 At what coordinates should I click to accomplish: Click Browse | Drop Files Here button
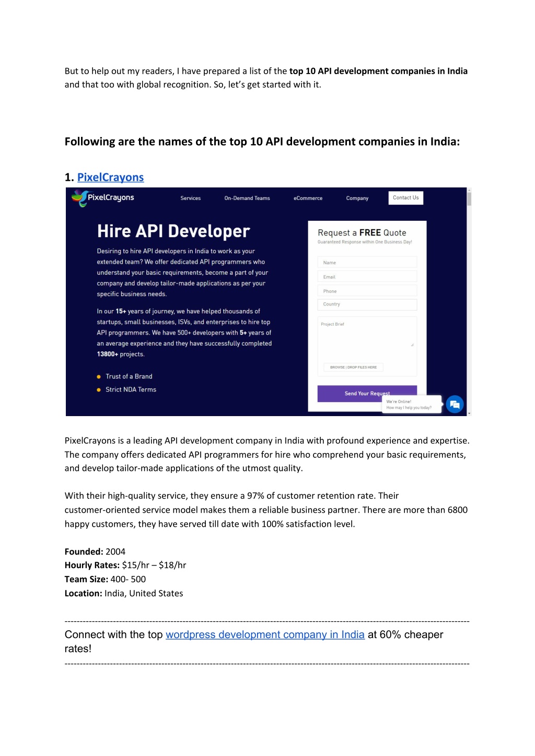point(353,367)
